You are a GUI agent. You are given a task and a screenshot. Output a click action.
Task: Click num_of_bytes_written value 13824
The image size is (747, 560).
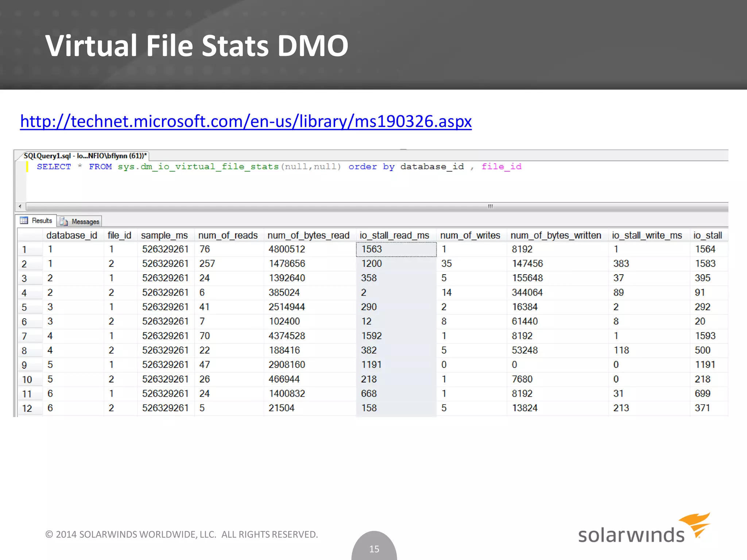tap(525, 408)
